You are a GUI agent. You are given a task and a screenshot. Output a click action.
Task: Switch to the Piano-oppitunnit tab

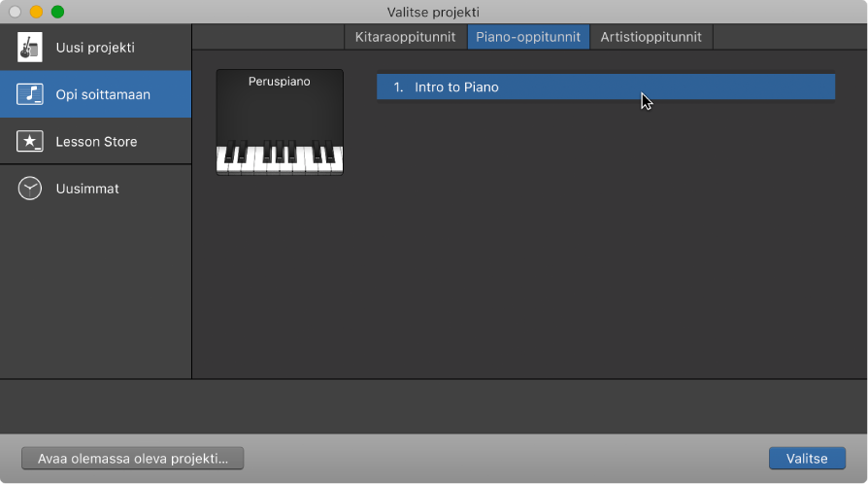click(x=528, y=37)
